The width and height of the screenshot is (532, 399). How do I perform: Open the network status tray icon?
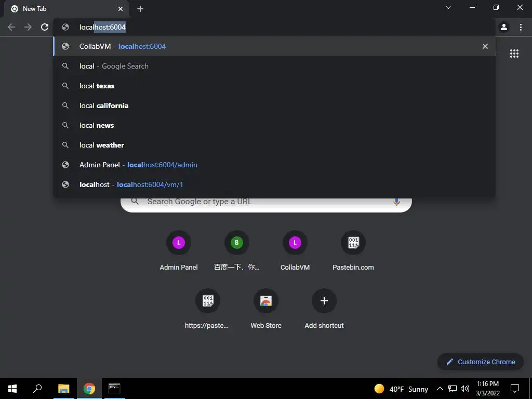point(453,389)
